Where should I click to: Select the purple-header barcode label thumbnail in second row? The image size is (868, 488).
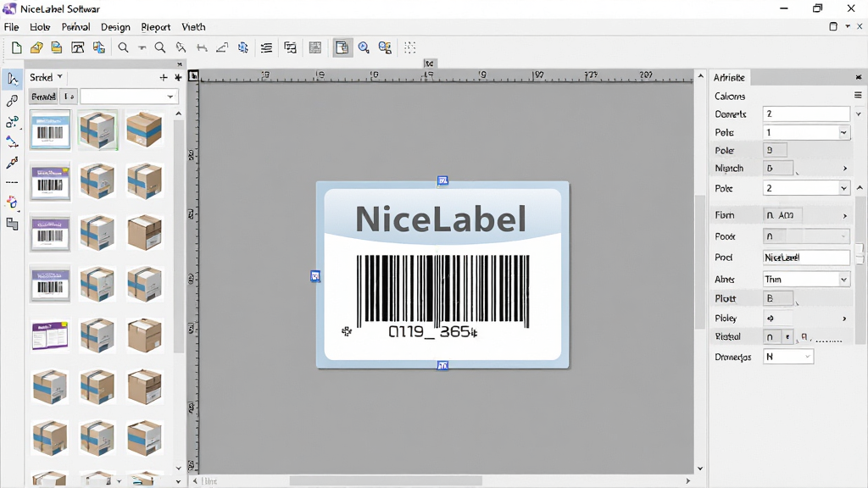[x=50, y=181]
